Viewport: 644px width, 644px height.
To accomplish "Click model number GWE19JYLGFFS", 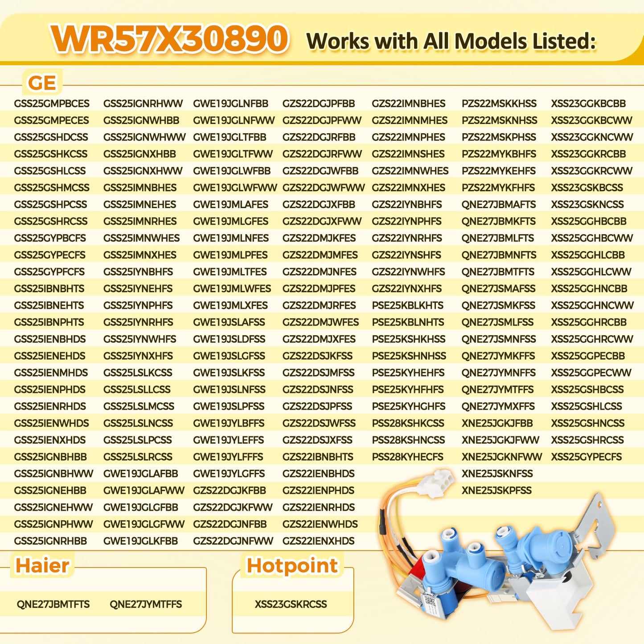I will click(x=229, y=473).
